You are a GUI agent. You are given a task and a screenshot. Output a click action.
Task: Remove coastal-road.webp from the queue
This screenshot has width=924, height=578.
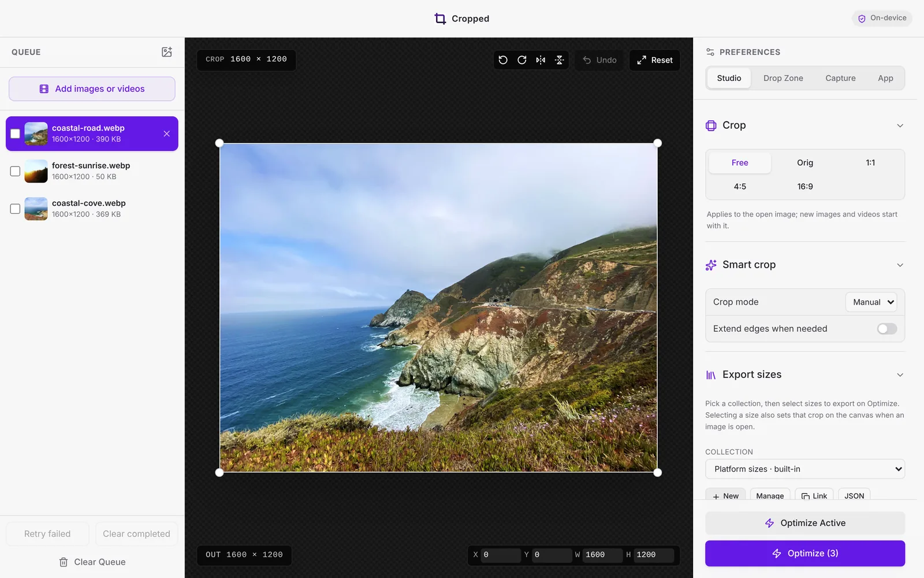coord(167,134)
